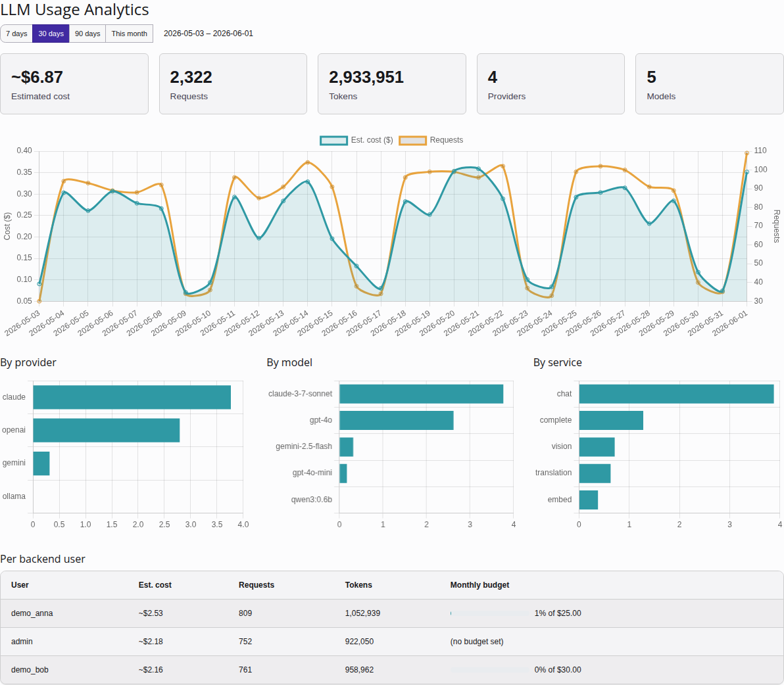784x685 pixels.
Task: Click the gemini provider bar
Action: pos(41,463)
